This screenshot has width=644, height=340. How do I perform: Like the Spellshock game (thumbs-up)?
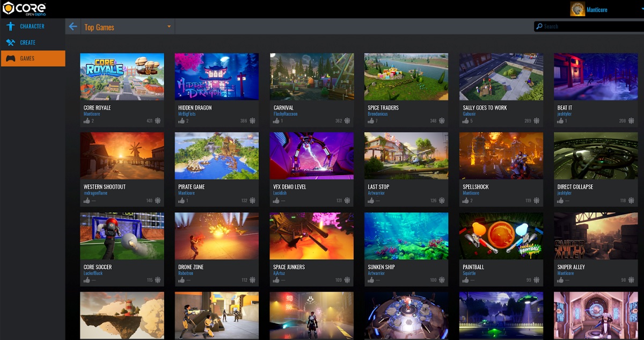tap(466, 200)
